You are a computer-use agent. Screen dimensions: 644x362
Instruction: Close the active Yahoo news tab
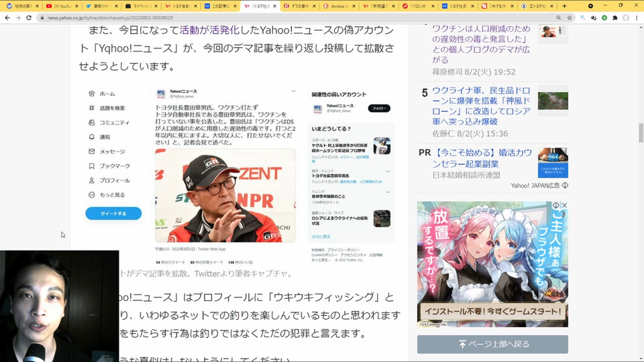[x=274, y=6]
